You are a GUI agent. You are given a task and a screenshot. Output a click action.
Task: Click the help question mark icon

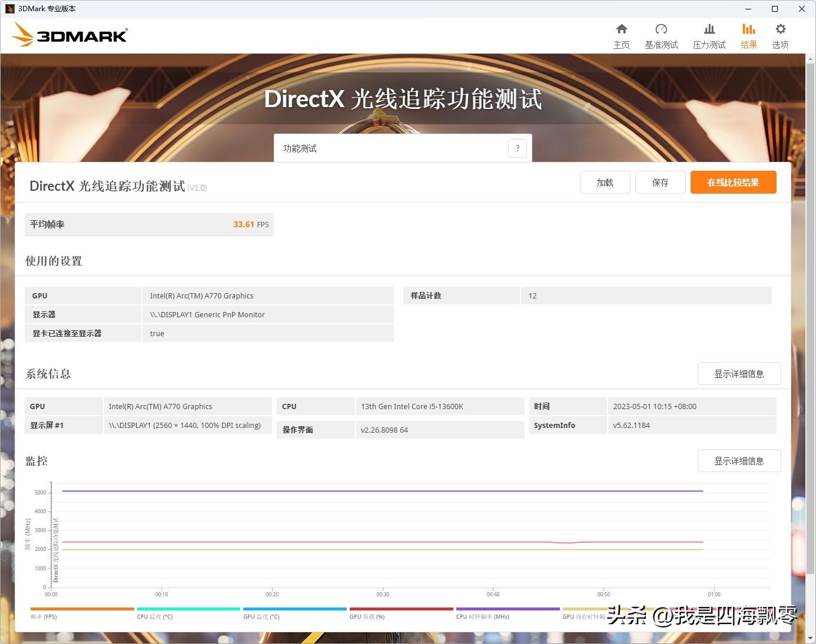(518, 148)
